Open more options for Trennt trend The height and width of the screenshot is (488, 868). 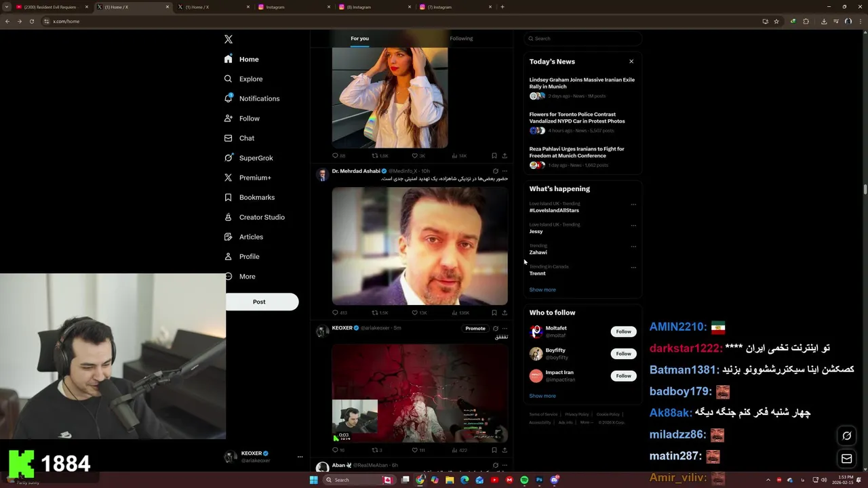pos(633,267)
